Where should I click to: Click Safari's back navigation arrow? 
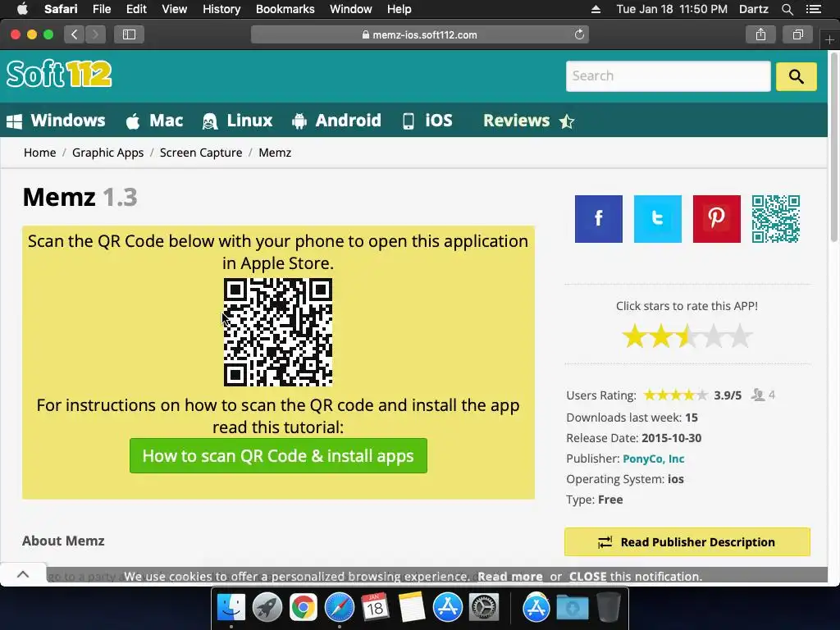tap(75, 34)
